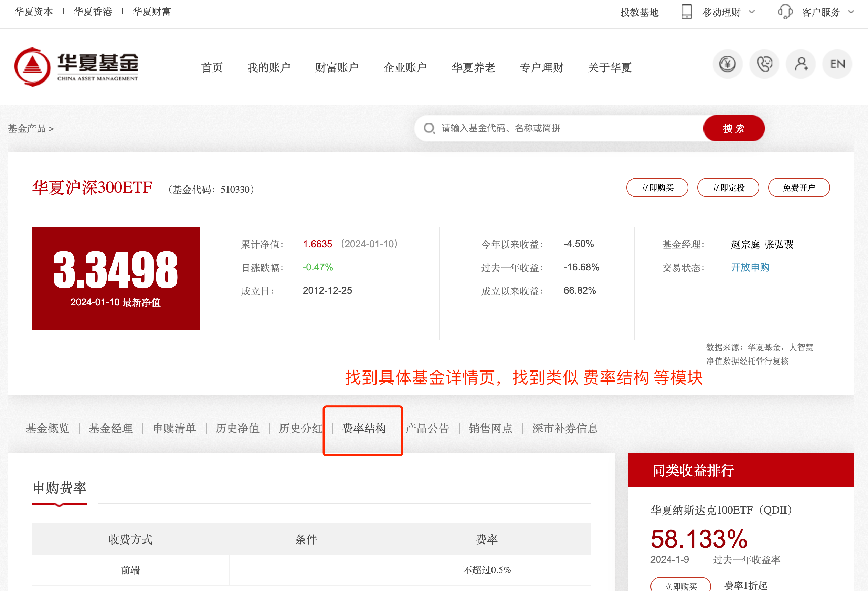This screenshot has height=591, width=868.
Task: Click the 58.133% return figure
Action: (x=699, y=539)
